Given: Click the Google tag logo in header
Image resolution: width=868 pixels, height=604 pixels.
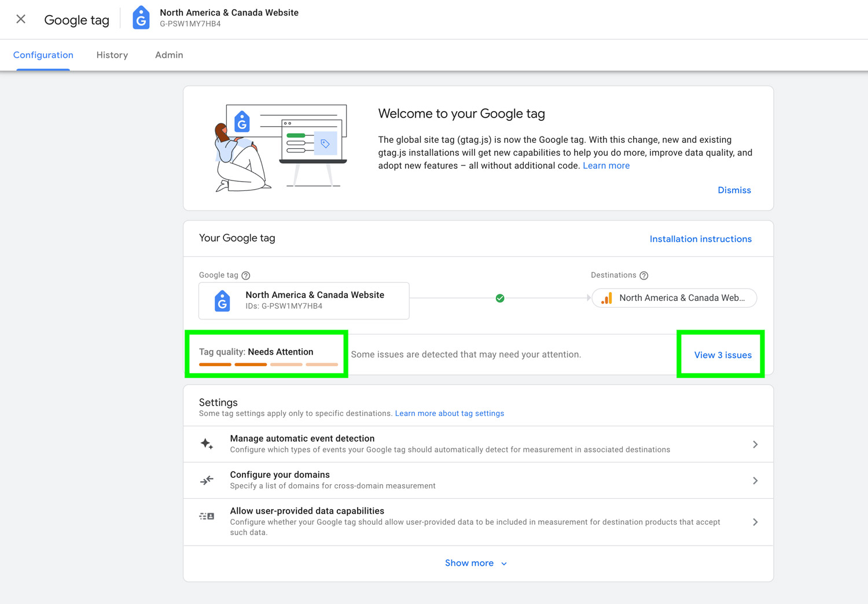Looking at the screenshot, I should click(141, 18).
